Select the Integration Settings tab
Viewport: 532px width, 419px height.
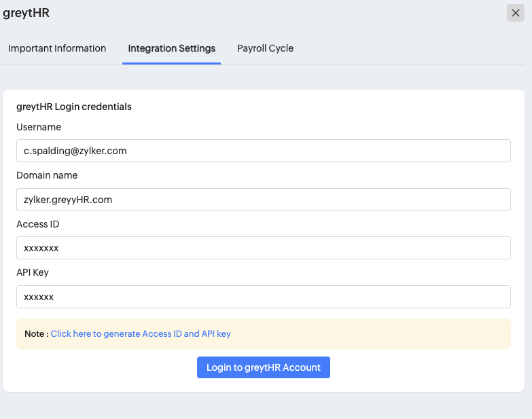click(x=171, y=48)
